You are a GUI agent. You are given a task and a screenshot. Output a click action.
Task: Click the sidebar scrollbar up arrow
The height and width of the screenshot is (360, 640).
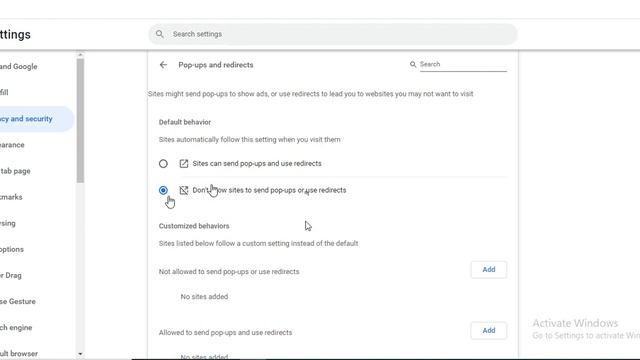(80, 55)
